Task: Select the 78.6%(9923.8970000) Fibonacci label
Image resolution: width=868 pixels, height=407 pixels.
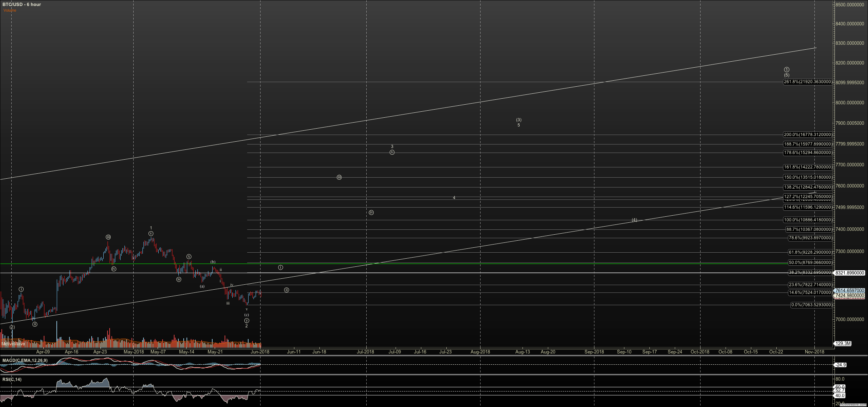Action: coord(811,238)
